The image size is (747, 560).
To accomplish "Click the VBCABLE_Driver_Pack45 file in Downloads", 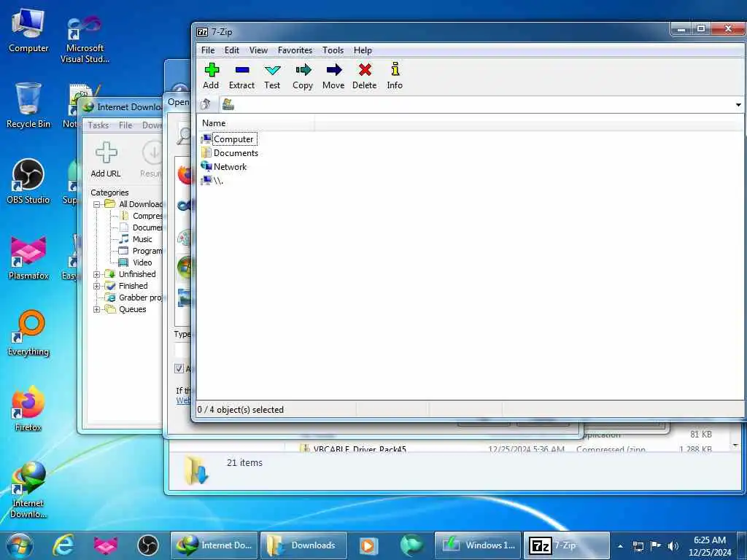I will [360, 448].
